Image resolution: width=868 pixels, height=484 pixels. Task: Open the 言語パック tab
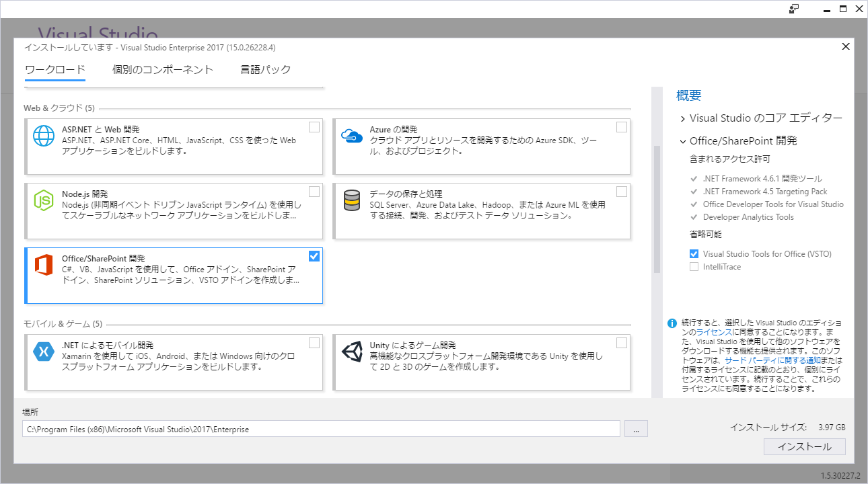click(x=266, y=69)
